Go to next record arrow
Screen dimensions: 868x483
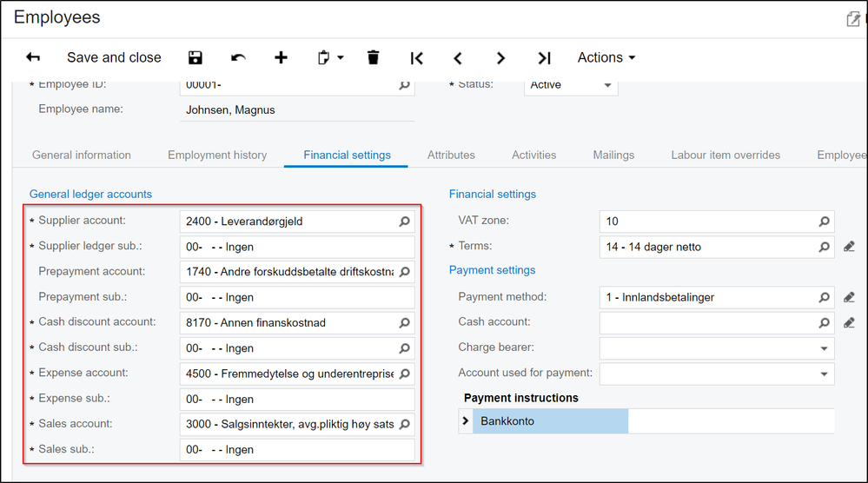pyautogui.click(x=500, y=58)
